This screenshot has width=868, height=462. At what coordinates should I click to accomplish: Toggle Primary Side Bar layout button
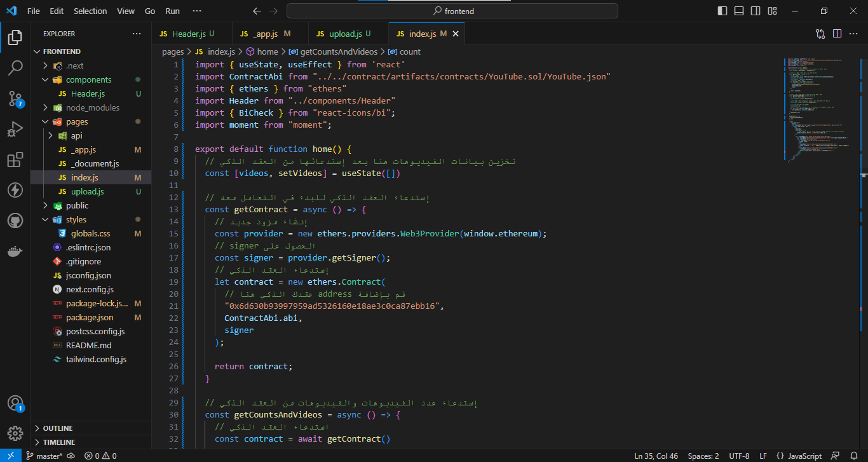pos(722,11)
